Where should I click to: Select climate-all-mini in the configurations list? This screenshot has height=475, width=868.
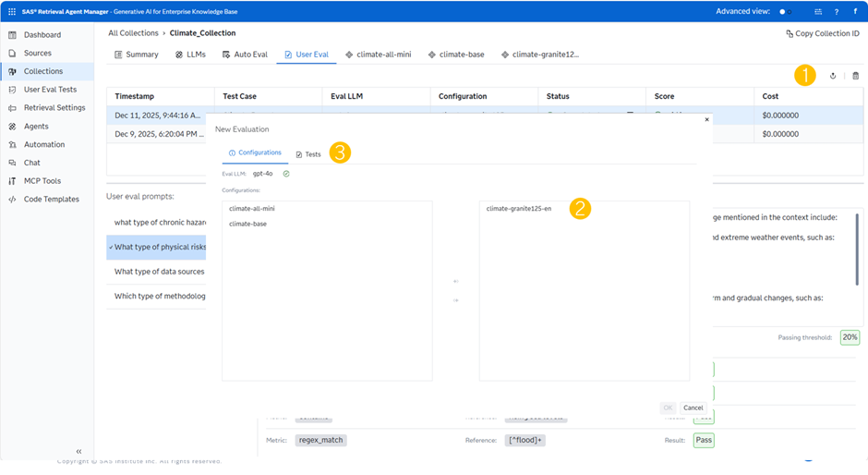[252, 209]
